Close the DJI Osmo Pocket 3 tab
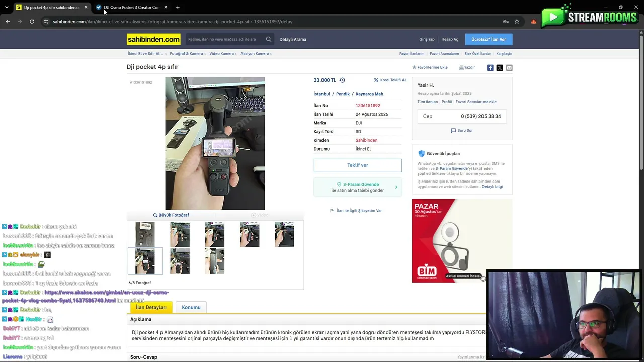Viewport: 644px width, 362px height. 166,7
